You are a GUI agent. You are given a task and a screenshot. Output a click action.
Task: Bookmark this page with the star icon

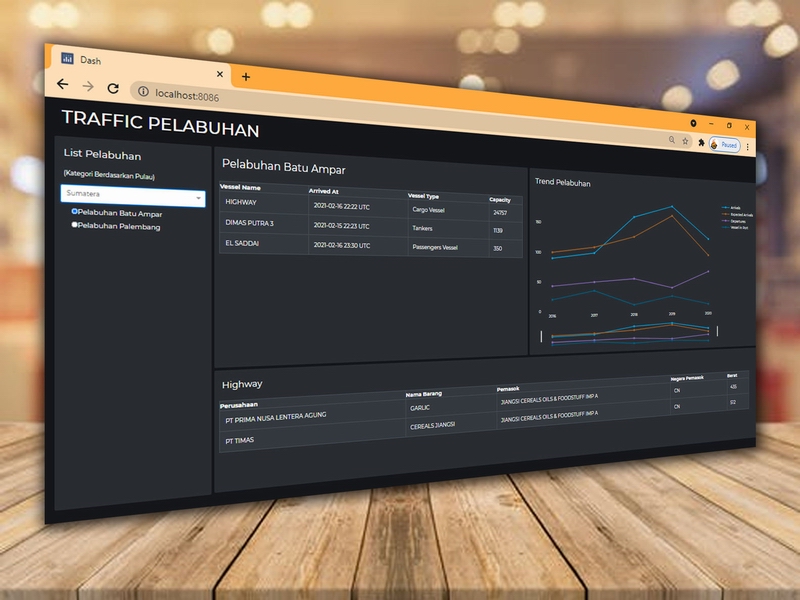click(x=685, y=141)
